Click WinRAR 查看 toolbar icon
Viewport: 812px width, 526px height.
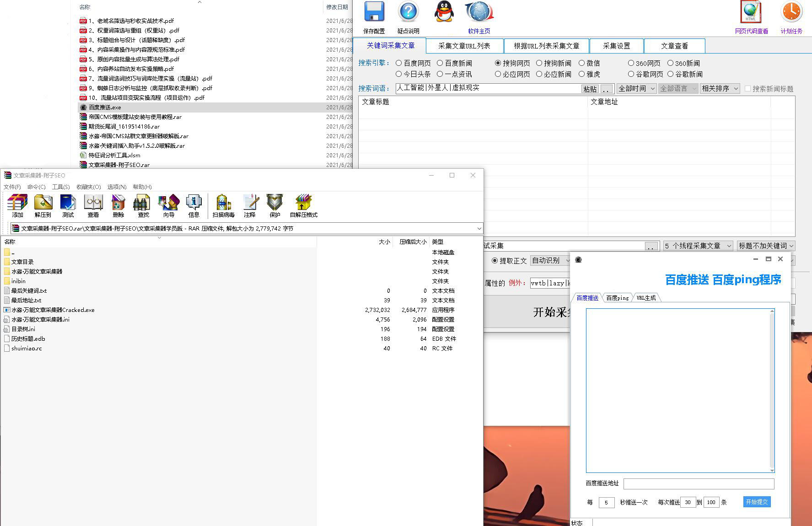[x=93, y=203]
